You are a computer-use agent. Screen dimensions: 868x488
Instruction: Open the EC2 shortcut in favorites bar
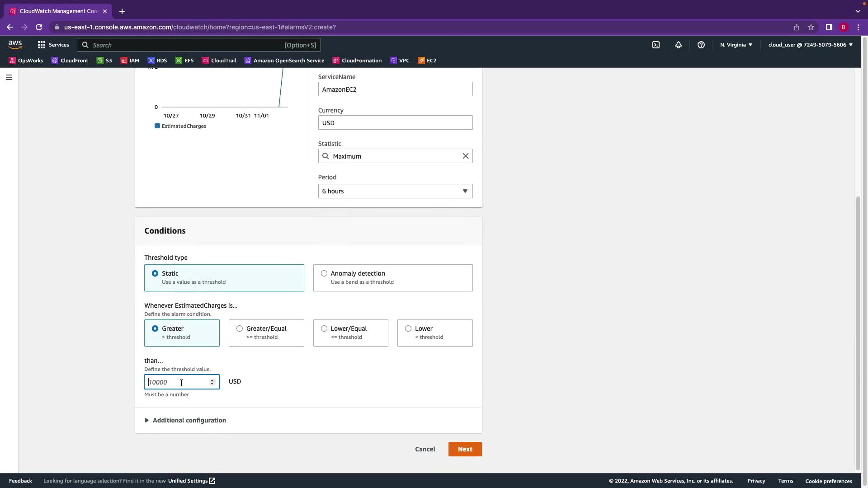tap(427, 61)
